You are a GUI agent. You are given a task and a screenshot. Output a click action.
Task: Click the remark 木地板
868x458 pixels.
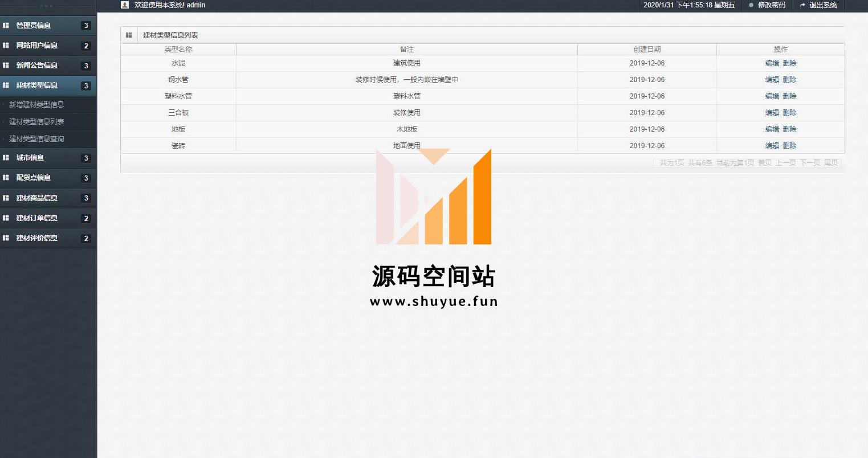tap(407, 129)
